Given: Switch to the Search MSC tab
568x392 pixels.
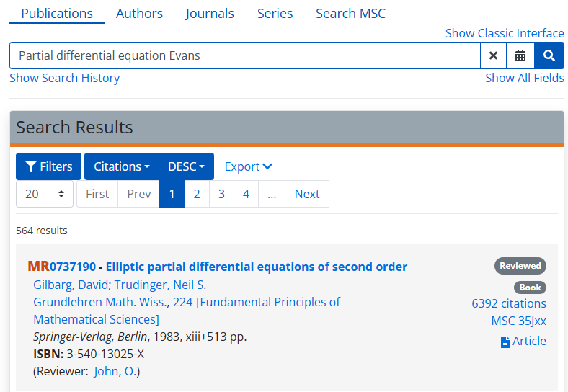Looking at the screenshot, I should click(350, 14).
